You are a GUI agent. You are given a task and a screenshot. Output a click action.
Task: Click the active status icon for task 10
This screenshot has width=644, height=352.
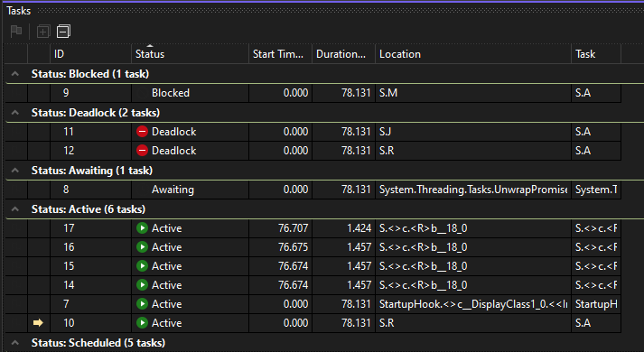(142, 323)
